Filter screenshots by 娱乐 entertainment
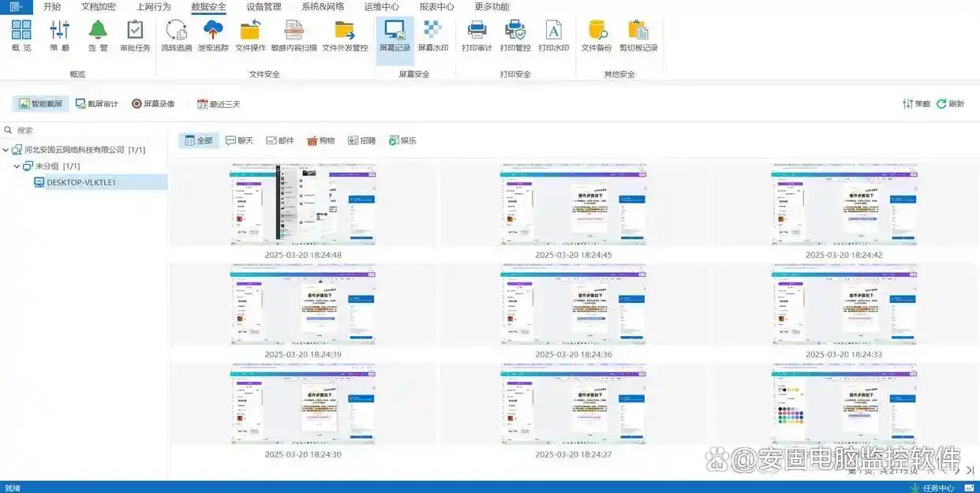Viewport: 980px width, 493px height. pyautogui.click(x=403, y=140)
